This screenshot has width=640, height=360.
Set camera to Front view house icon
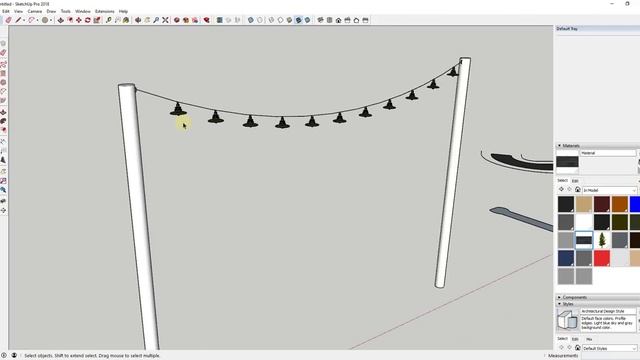338,20
